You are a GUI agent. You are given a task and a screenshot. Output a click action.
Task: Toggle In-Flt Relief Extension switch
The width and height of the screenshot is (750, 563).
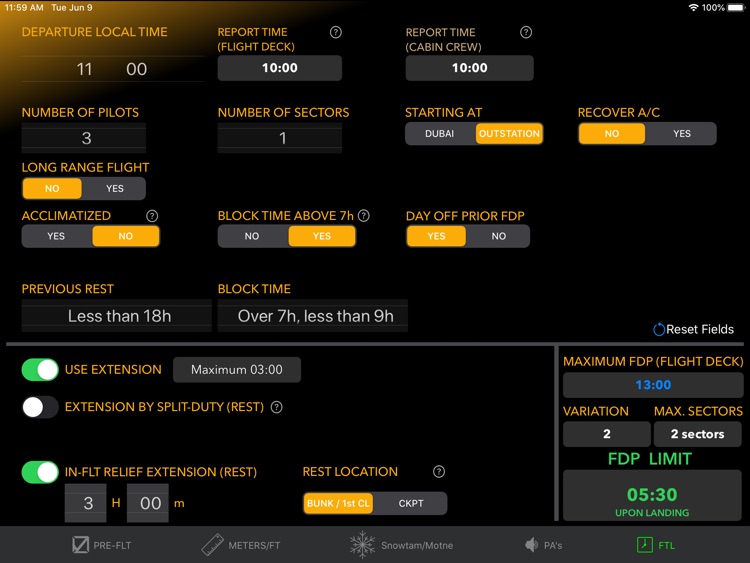[40, 472]
